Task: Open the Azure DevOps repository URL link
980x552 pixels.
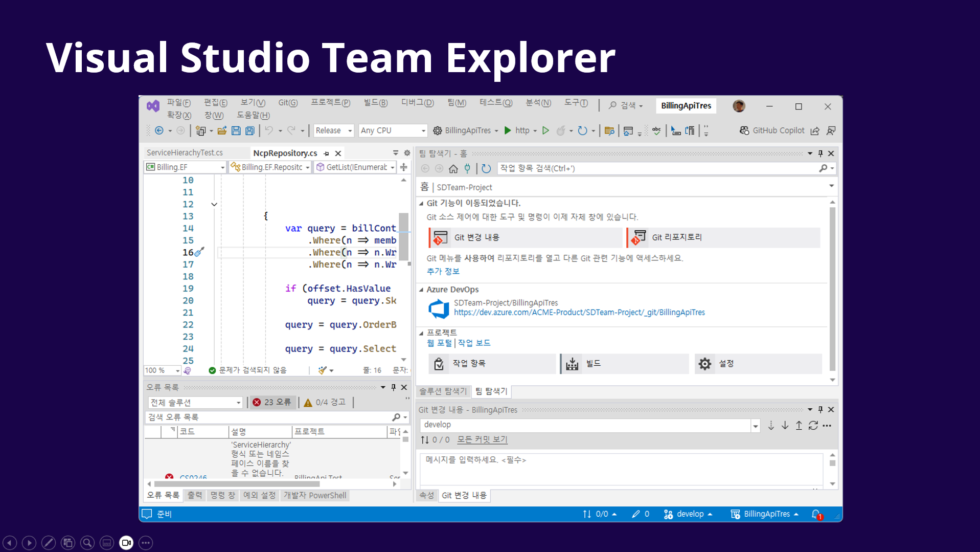Action: click(x=579, y=313)
